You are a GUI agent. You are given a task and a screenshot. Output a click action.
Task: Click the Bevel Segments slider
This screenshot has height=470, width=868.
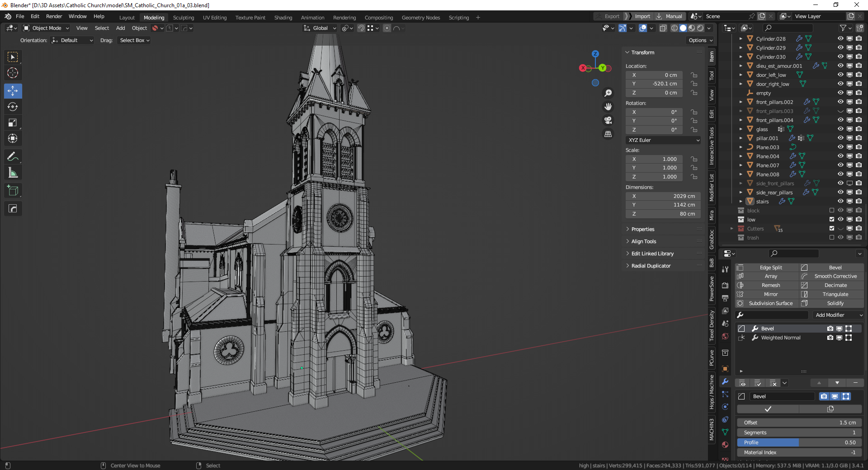799,432
